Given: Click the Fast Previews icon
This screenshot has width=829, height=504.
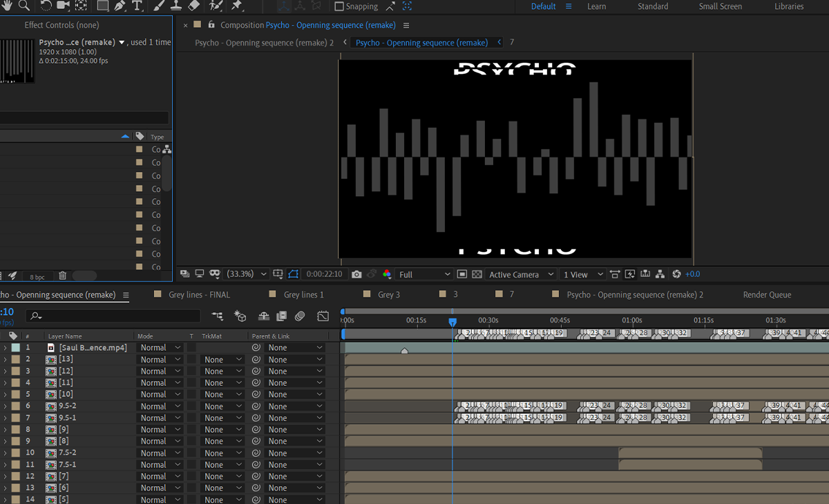Looking at the screenshot, I should point(630,274).
